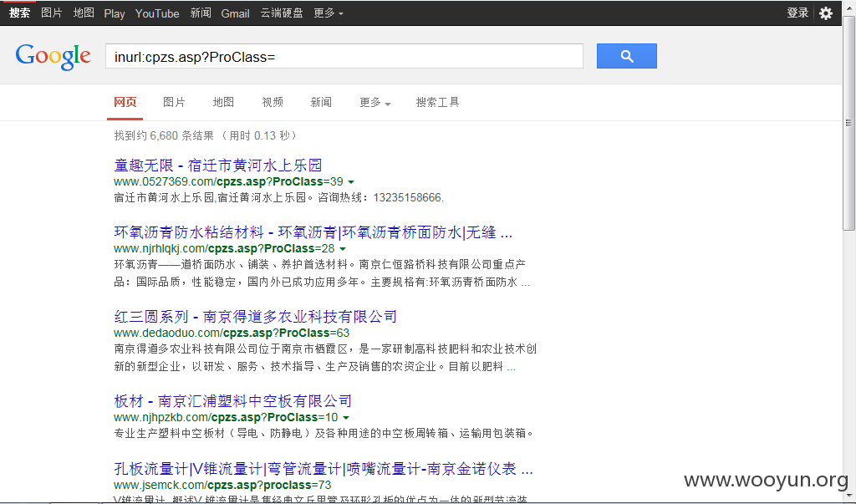This screenshot has height=504, width=856.
Task: Click the Google logo
Action: (53, 57)
